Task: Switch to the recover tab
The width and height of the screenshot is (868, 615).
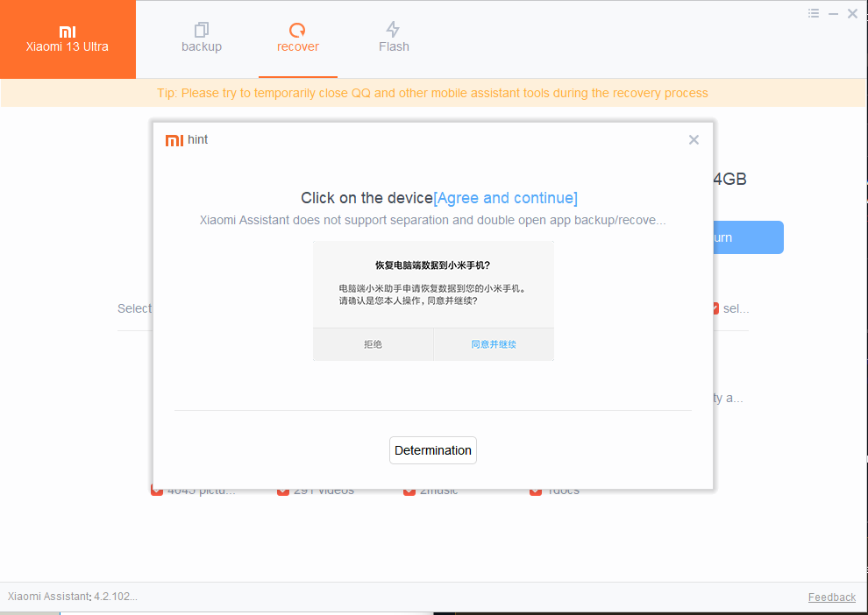Action: point(298,38)
